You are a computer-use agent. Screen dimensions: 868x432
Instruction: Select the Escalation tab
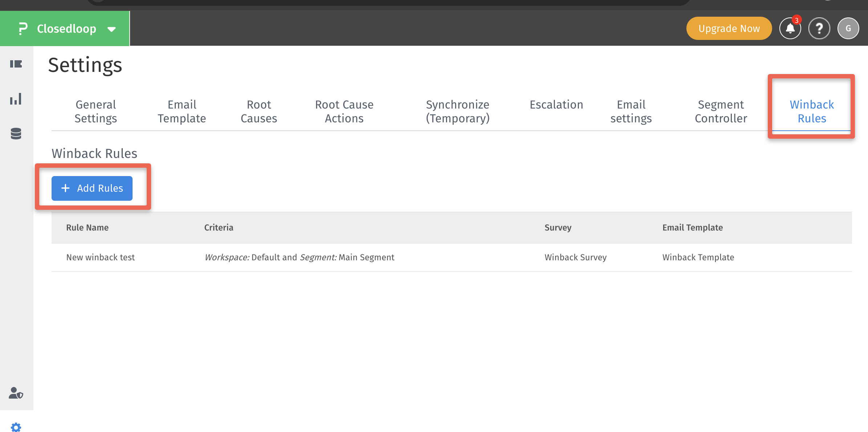click(x=556, y=105)
